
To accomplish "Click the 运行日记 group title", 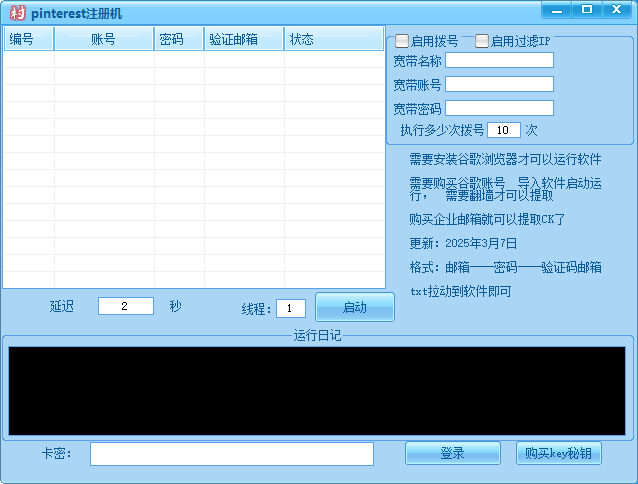I will coord(317,336).
